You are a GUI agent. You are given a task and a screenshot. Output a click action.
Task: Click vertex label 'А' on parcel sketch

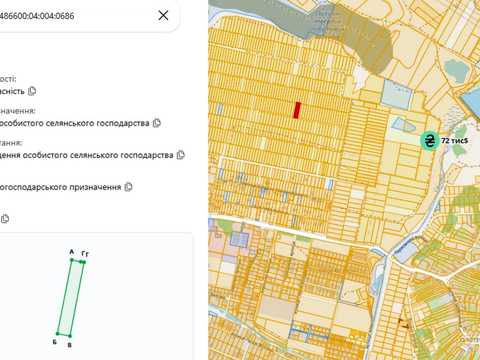click(72, 252)
